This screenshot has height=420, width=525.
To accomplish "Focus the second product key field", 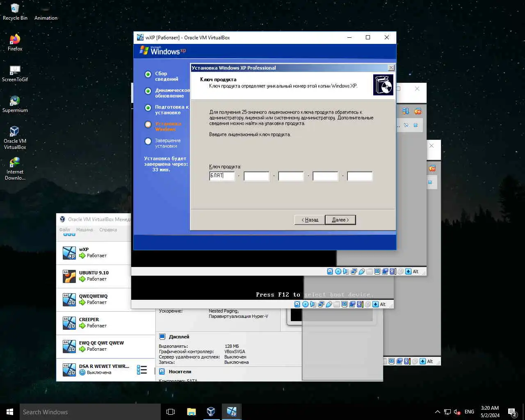I will [256, 176].
